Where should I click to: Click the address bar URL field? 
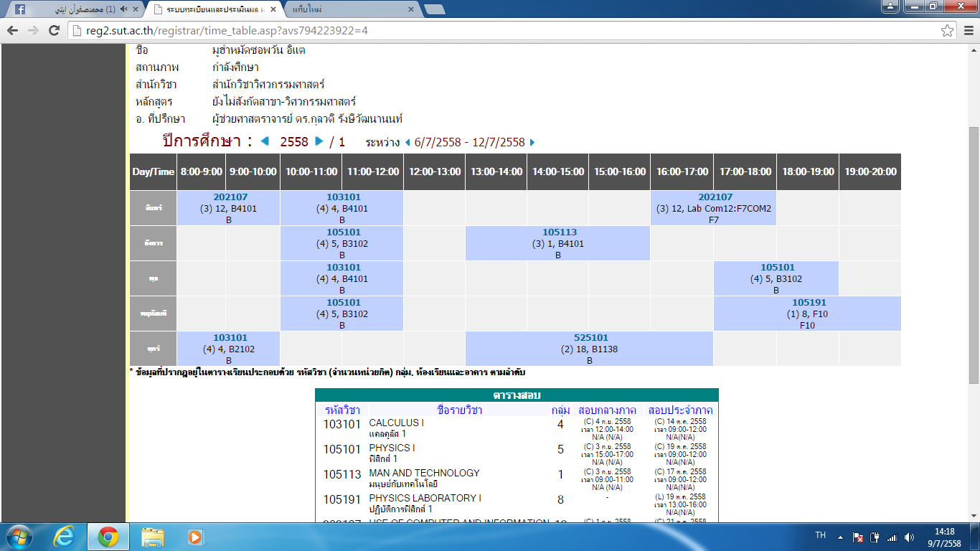(x=502, y=31)
